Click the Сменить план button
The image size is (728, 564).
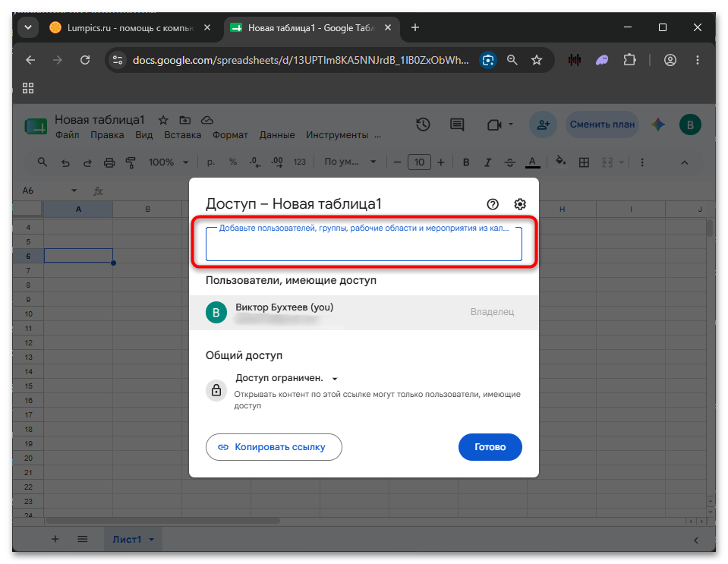(x=602, y=124)
